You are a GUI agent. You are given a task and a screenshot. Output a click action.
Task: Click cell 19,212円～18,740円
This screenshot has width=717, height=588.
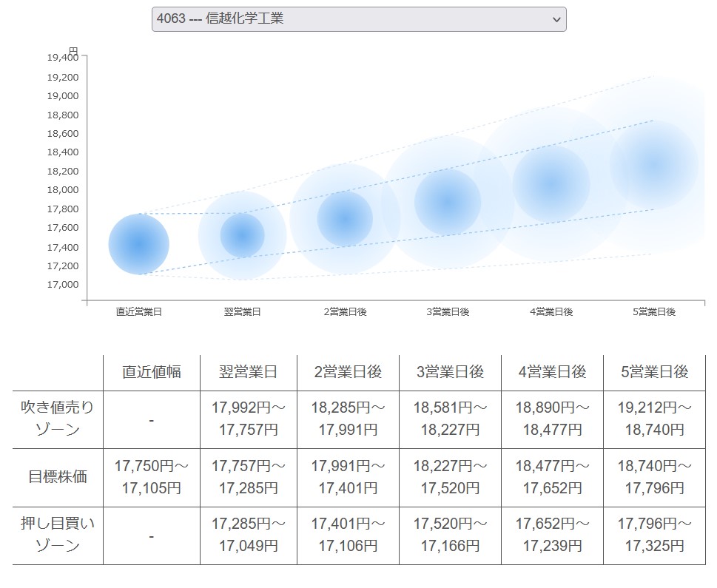pyautogui.click(x=655, y=419)
